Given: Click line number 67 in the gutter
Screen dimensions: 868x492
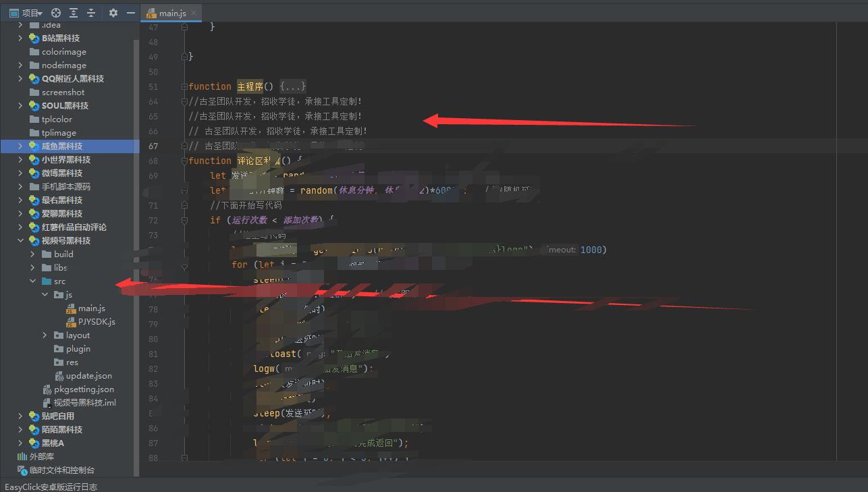Looking at the screenshot, I should coord(153,146).
